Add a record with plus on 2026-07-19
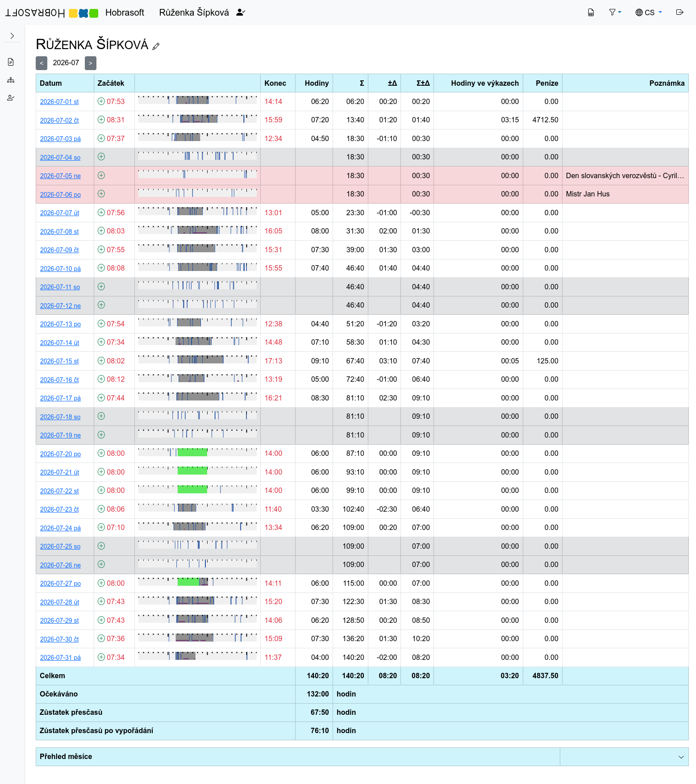This screenshot has height=784, width=696. (101, 435)
